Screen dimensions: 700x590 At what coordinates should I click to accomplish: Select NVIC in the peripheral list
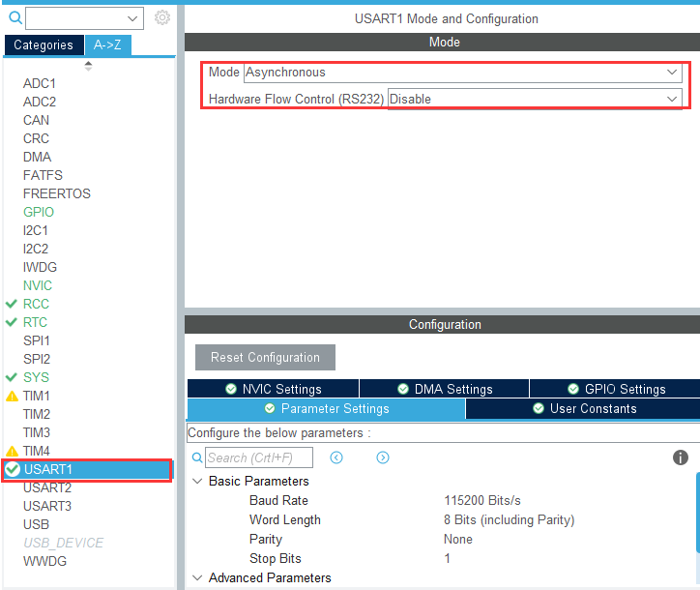38,285
